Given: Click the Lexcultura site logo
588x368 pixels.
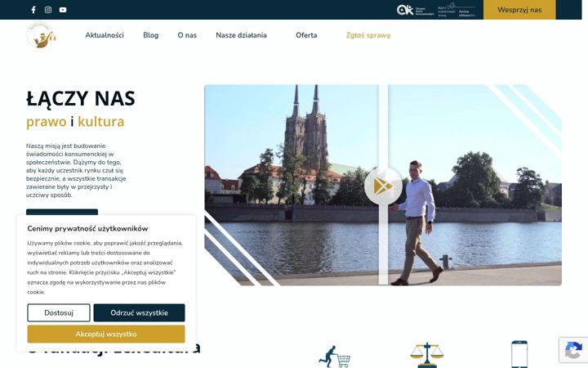Looking at the screenshot, I should pyautogui.click(x=42, y=35).
